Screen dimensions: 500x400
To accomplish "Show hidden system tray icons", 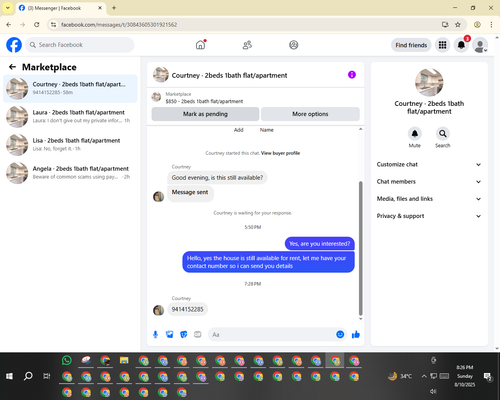I will pyautogui.click(x=424, y=376).
